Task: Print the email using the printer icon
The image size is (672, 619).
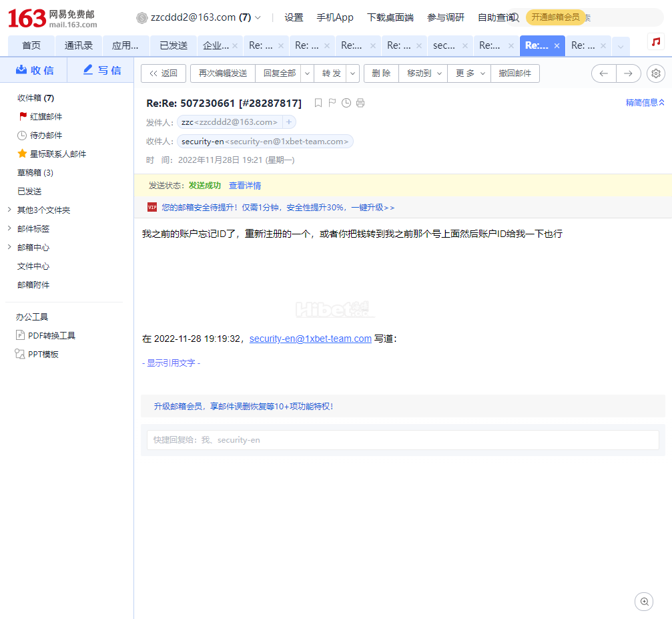Action: pos(360,103)
